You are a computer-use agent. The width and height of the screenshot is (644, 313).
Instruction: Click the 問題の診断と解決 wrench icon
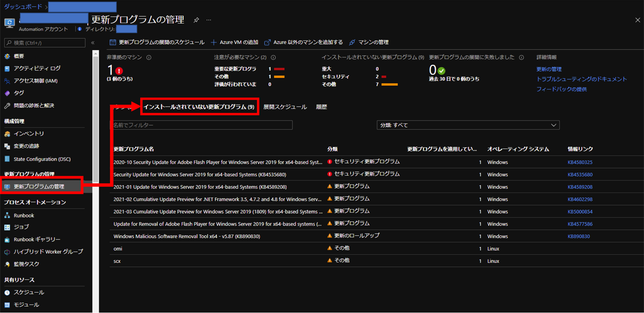pyautogui.click(x=8, y=106)
